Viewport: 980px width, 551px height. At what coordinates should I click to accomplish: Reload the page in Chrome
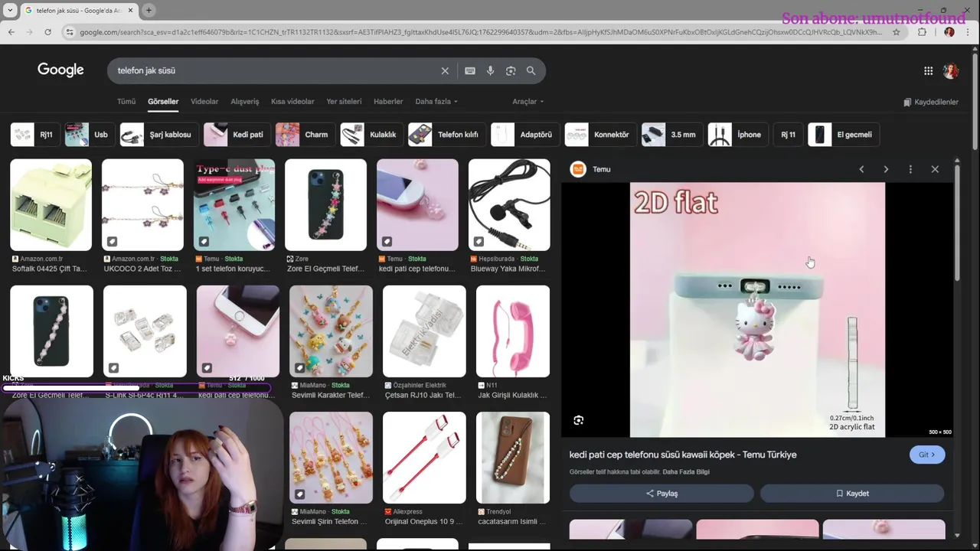[47, 32]
